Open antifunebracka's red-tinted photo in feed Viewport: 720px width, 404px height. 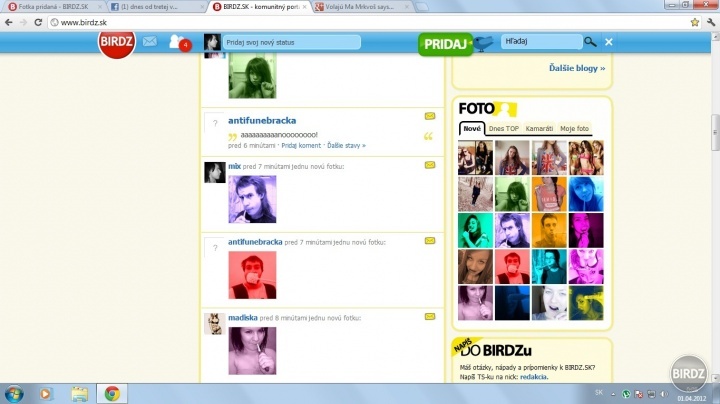point(253,275)
